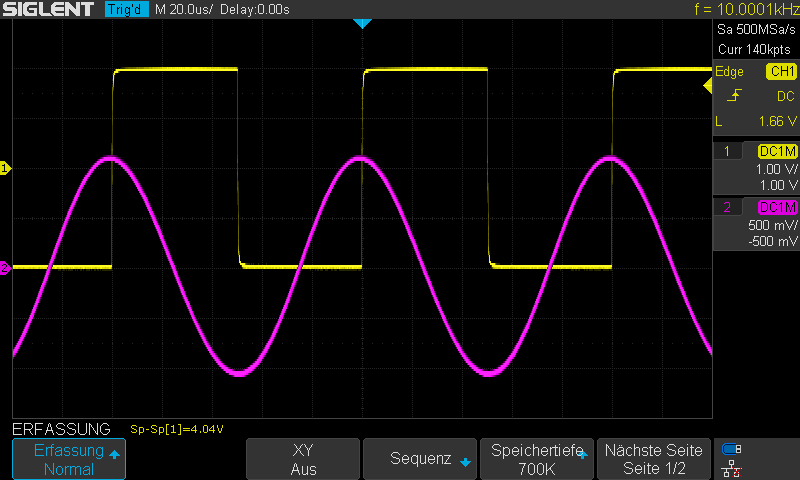Viewport: 800px width, 480px height.
Task: Click the SIGLENT logo
Action: click(48, 9)
